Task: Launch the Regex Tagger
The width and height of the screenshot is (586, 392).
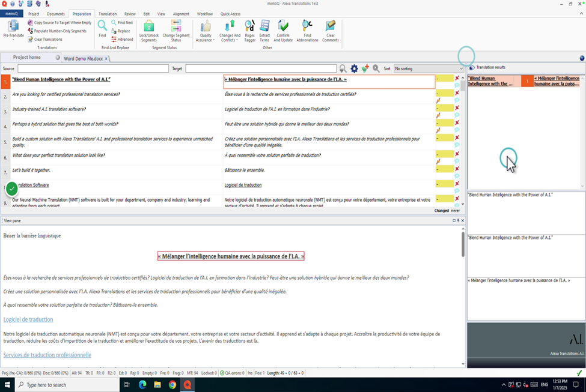Action: pos(249,31)
